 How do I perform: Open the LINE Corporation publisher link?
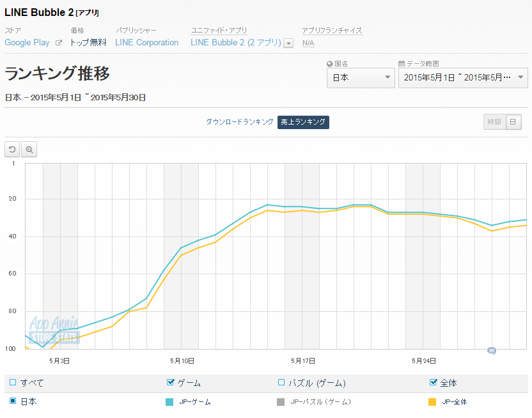point(147,43)
